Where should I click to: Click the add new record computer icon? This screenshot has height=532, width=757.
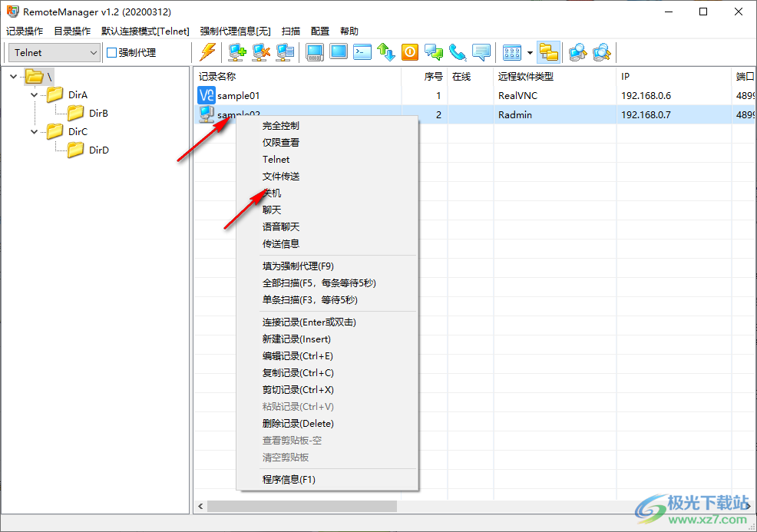coord(237,52)
